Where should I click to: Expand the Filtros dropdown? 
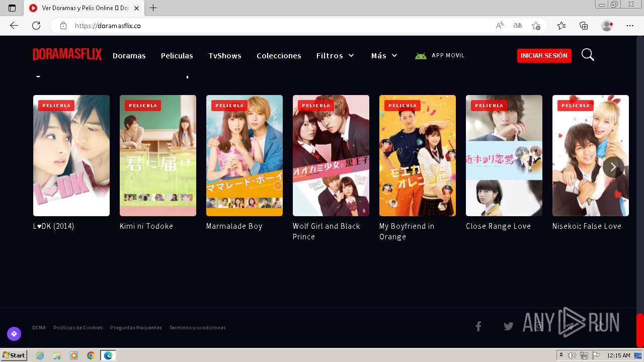tap(335, 56)
